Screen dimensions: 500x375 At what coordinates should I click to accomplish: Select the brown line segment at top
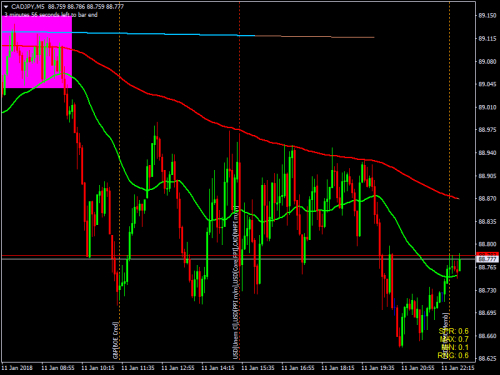coord(315,37)
